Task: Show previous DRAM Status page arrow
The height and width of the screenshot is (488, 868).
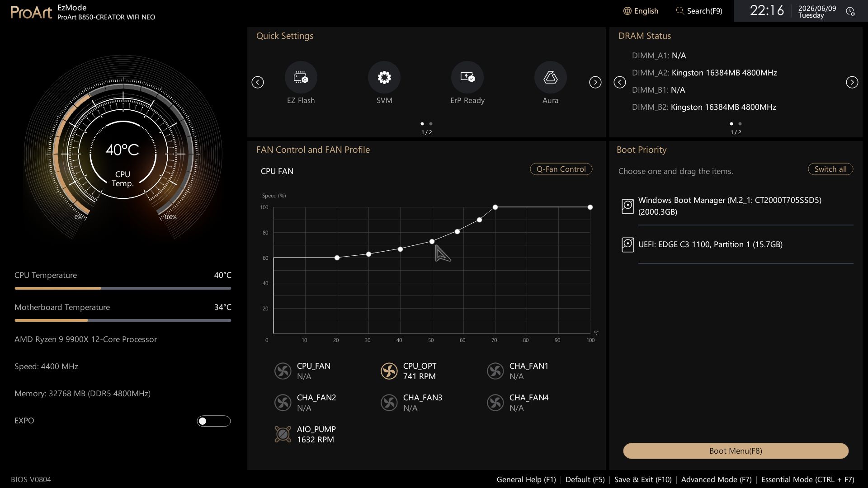Action: [x=620, y=82]
